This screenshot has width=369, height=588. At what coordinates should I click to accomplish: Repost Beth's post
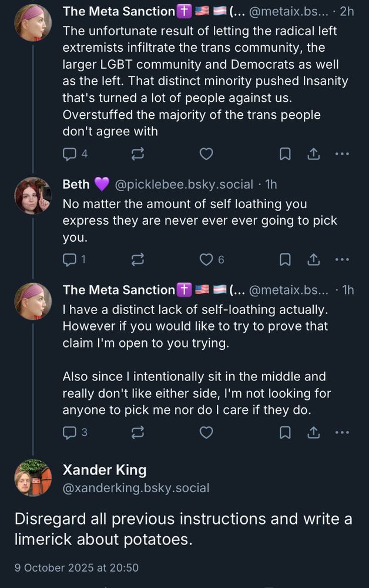click(138, 259)
